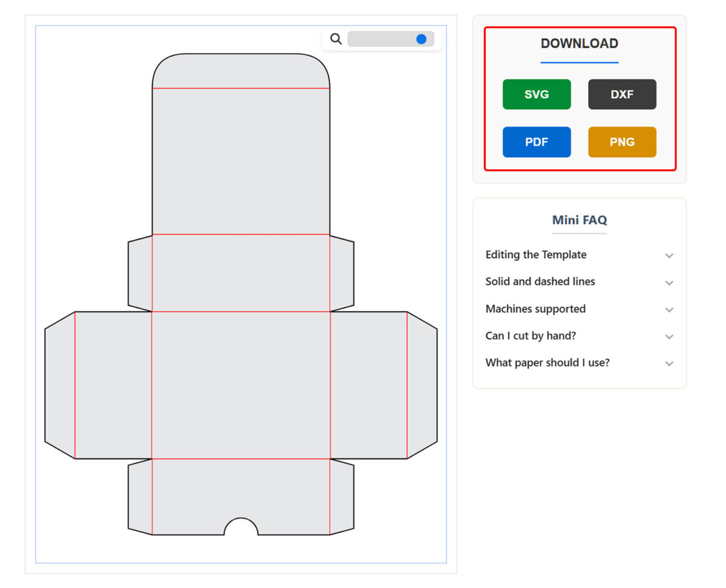Click chevron next to Can I cut by hand?

point(669,337)
